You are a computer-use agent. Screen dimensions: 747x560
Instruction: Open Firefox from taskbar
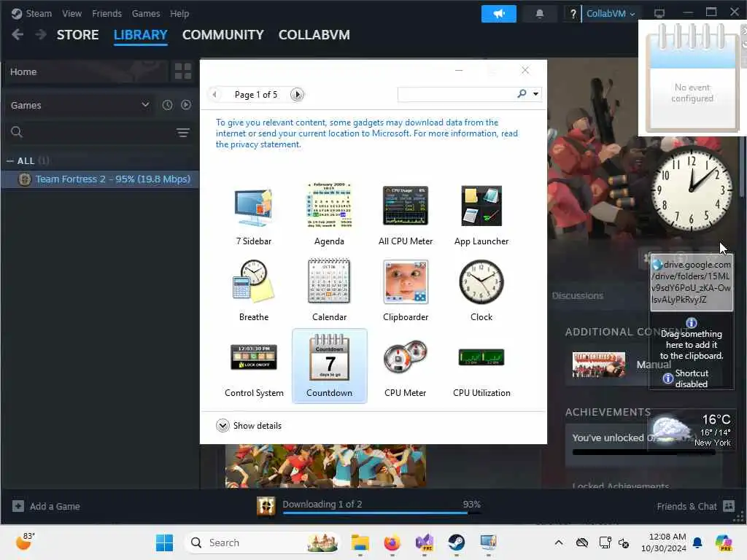[392, 542]
